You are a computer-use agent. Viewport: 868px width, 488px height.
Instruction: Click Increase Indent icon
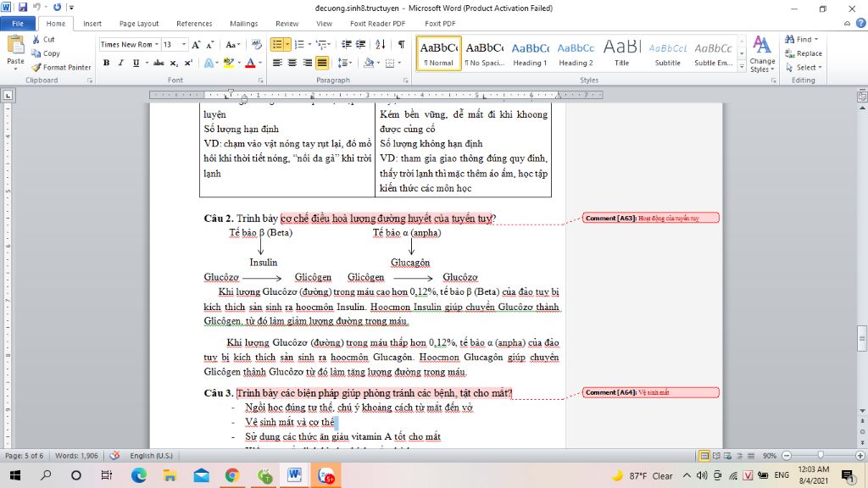[x=361, y=44]
